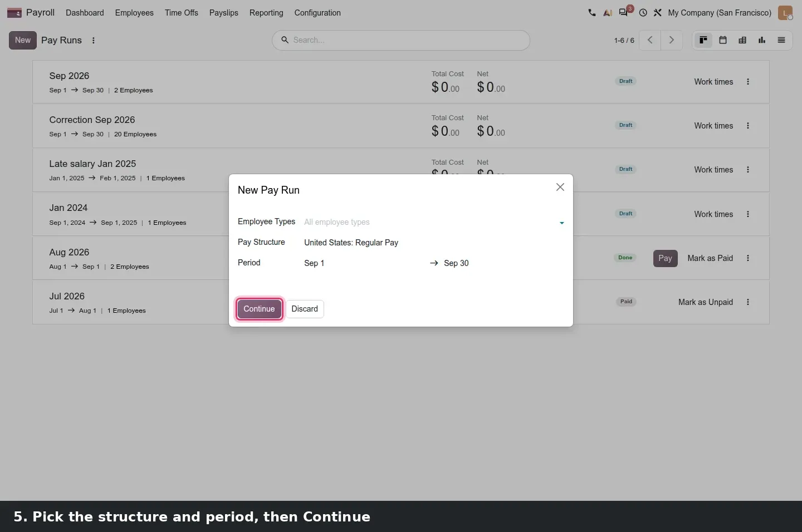The image size is (802, 532).
Task: Click the search magnifier icon
Action: (x=285, y=40)
